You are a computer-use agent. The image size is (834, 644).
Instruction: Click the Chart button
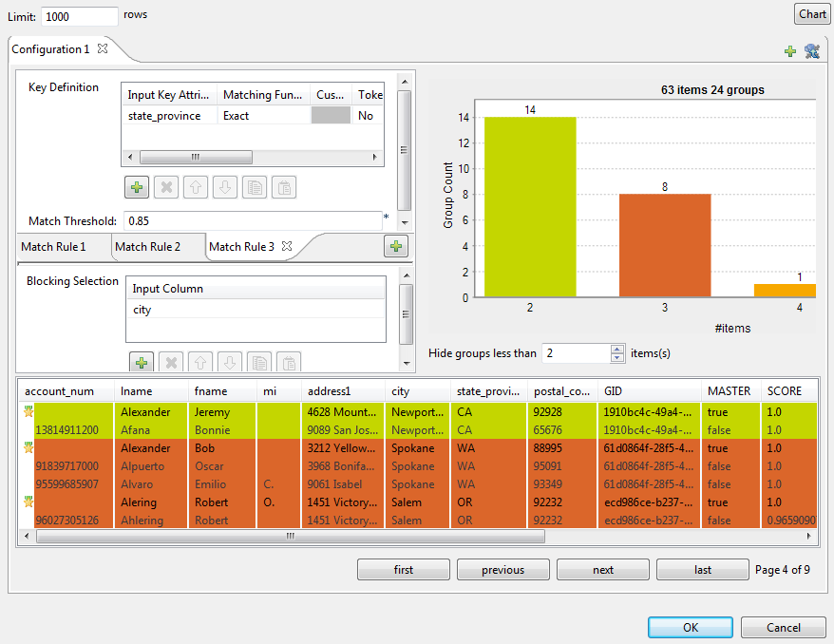point(812,14)
